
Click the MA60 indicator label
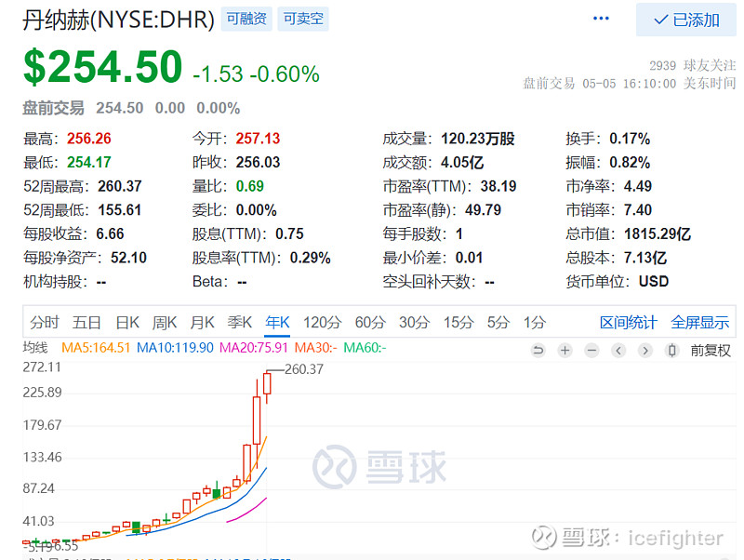coord(365,348)
